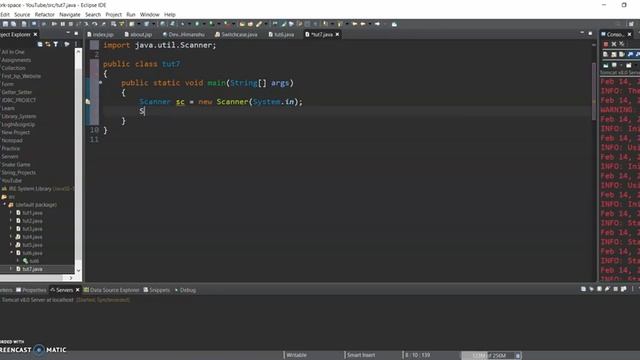Toggle Link with Editor in Project Explorer
Viewport: 640px width, 360px height.
[48, 44]
